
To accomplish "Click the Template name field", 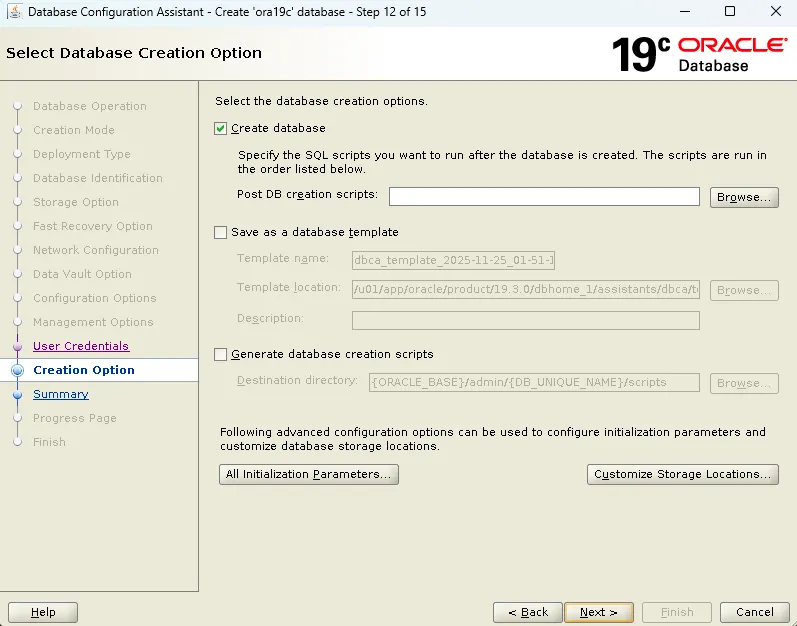I will tap(453, 260).
